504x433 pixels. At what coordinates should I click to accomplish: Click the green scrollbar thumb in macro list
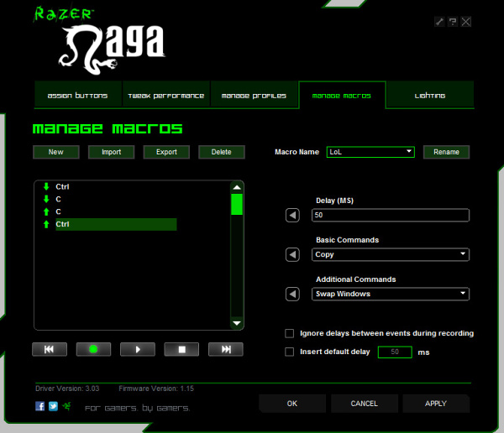tap(237, 204)
